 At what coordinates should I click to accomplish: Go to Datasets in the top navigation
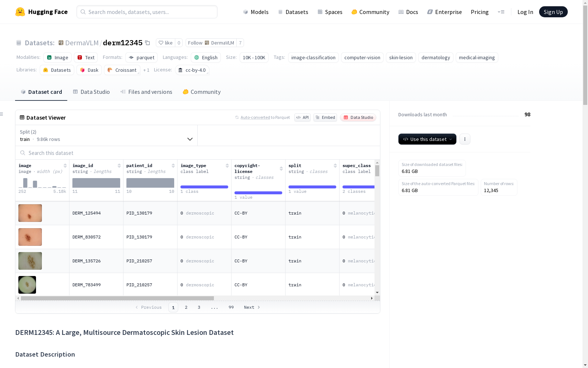(293, 12)
